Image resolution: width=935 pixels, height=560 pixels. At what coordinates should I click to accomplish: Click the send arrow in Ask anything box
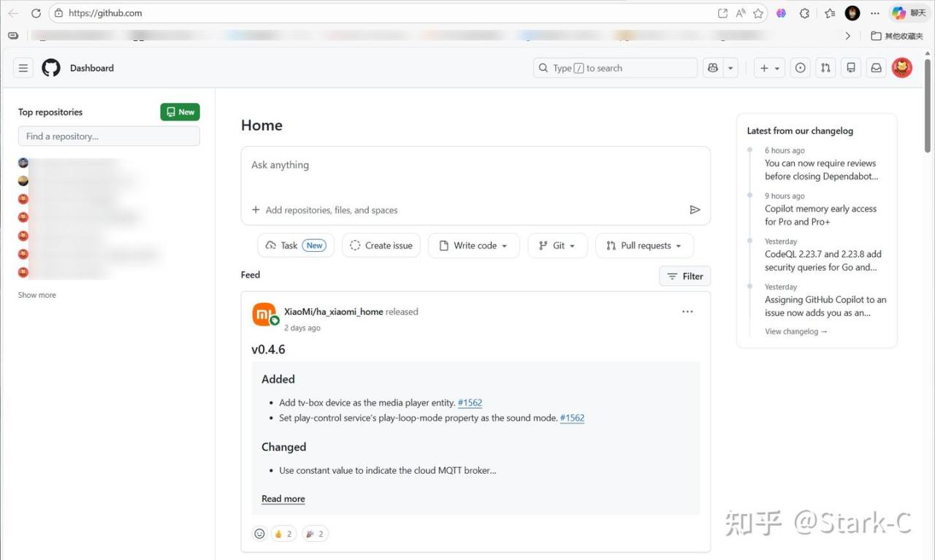[x=695, y=210]
